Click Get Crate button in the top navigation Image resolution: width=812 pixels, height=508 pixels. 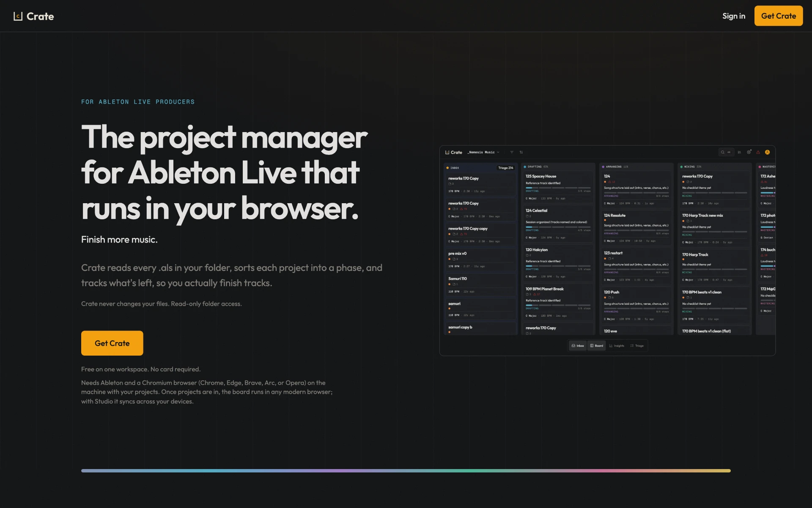[x=779, y=16]
